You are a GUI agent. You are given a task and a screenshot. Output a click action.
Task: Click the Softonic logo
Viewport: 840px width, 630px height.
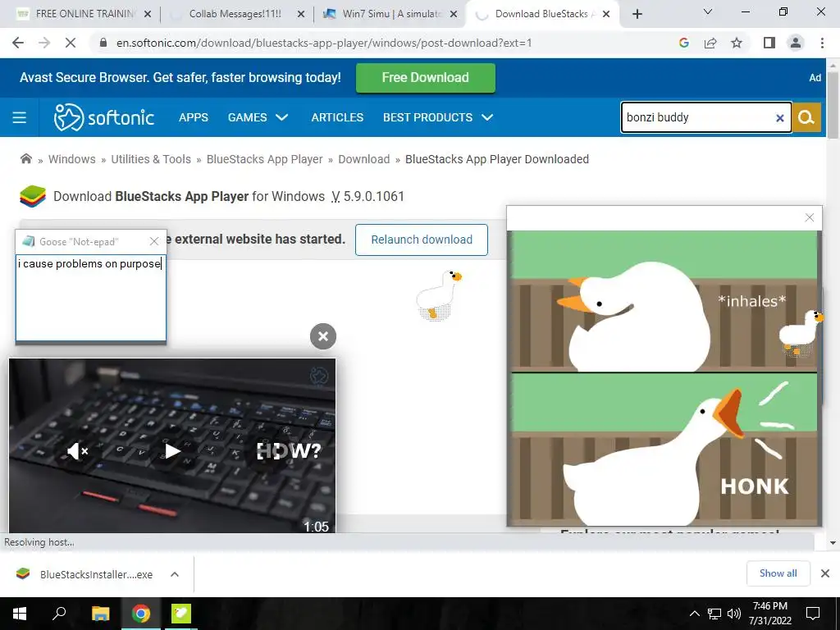[104, 117]
